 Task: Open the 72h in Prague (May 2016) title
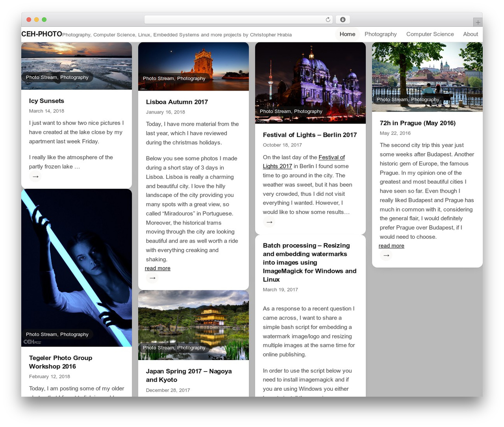click(x=418, y=123)
